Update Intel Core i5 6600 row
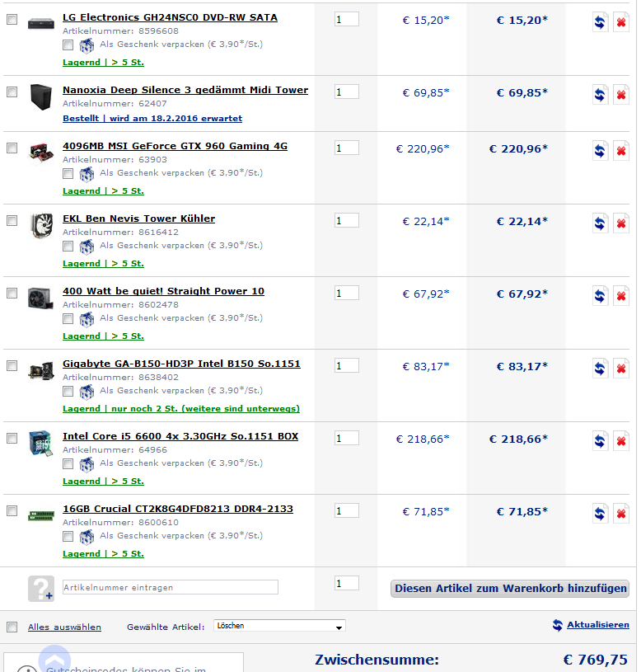This screenshot has width=641, height=672. click(x=601, y=440)
